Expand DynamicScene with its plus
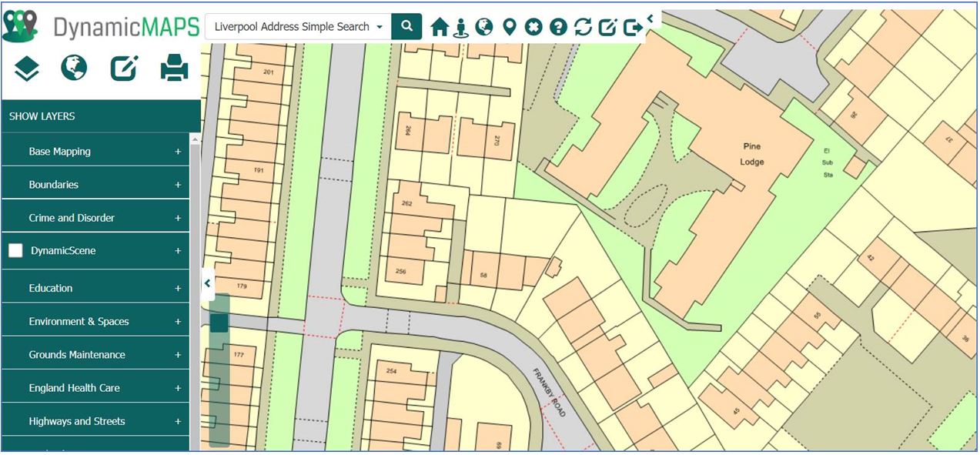 (178, 251)
